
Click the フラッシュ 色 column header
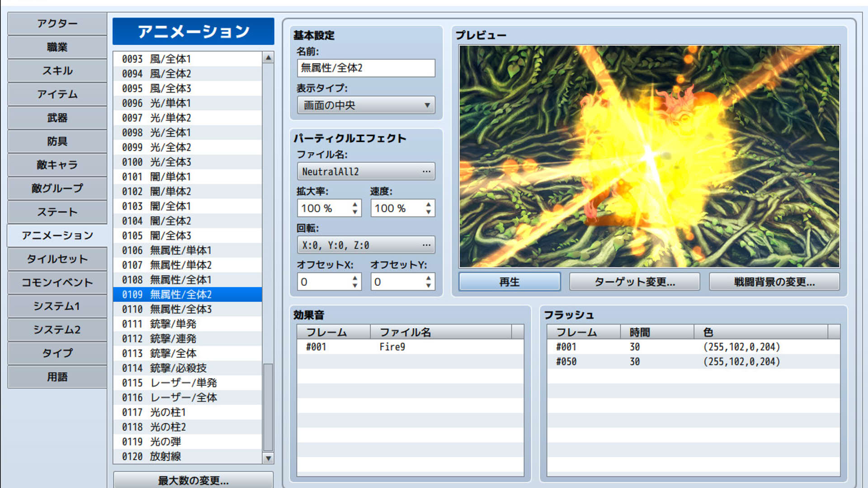click(761, 332)
